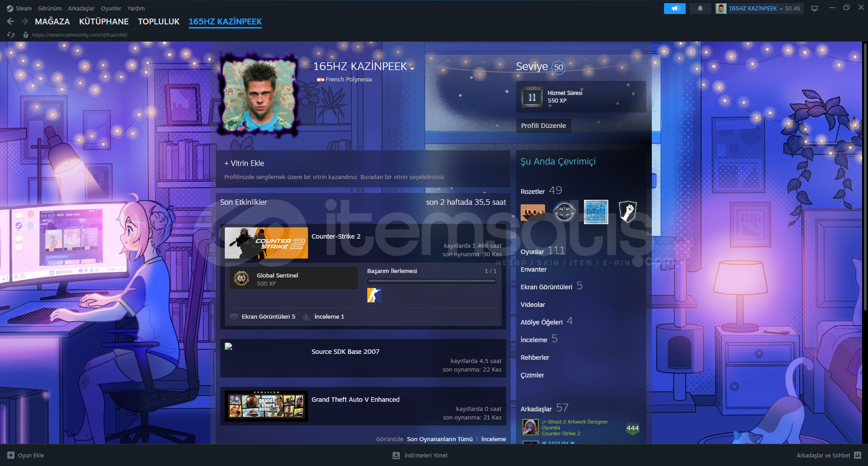Open the Arkadaşlar 57 list
This screenshot has height=466, width=868.
[545, 408]
